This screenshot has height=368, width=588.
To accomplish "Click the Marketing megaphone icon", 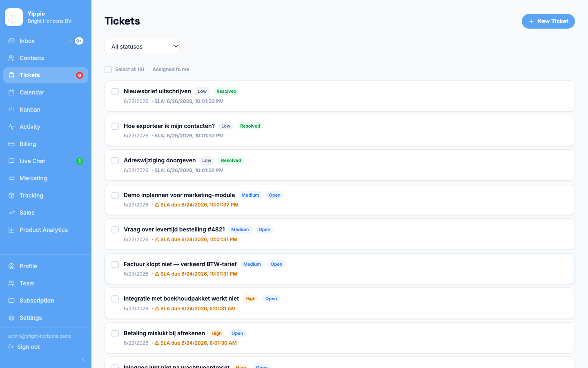I will click(x=11, y=178).
